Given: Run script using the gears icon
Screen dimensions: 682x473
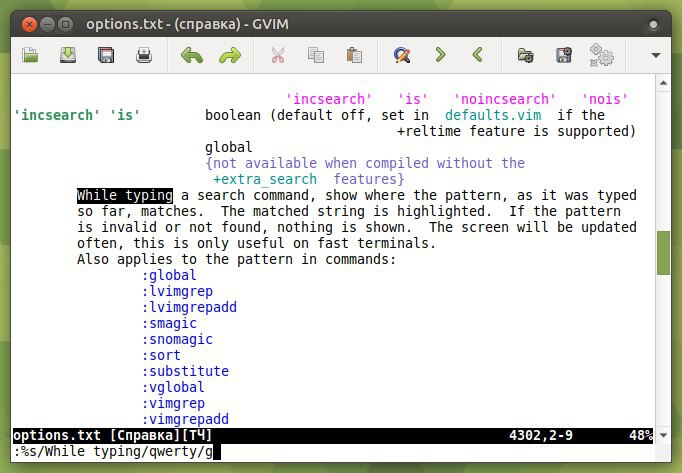Looking at the screenshot, I should pos(602,55).
